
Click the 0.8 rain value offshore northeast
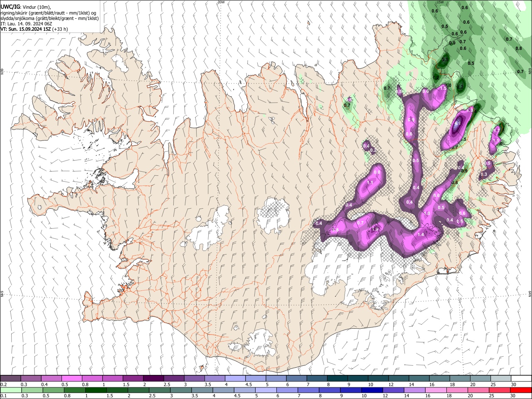pyautogui.click(x=519, y=48)
